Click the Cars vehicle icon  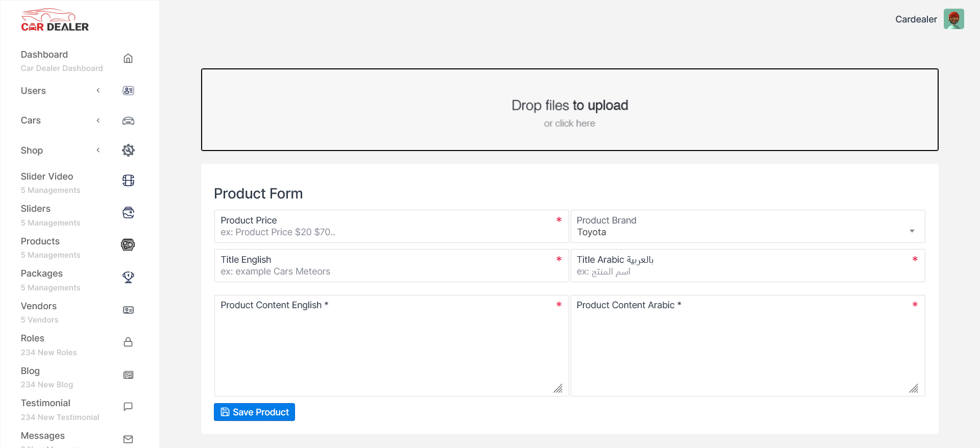point(128,121)
